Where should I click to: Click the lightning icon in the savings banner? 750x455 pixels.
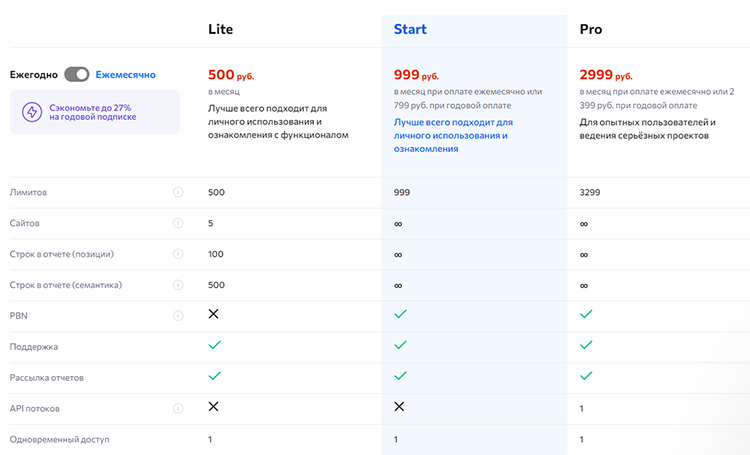click(x=31, y=112)
